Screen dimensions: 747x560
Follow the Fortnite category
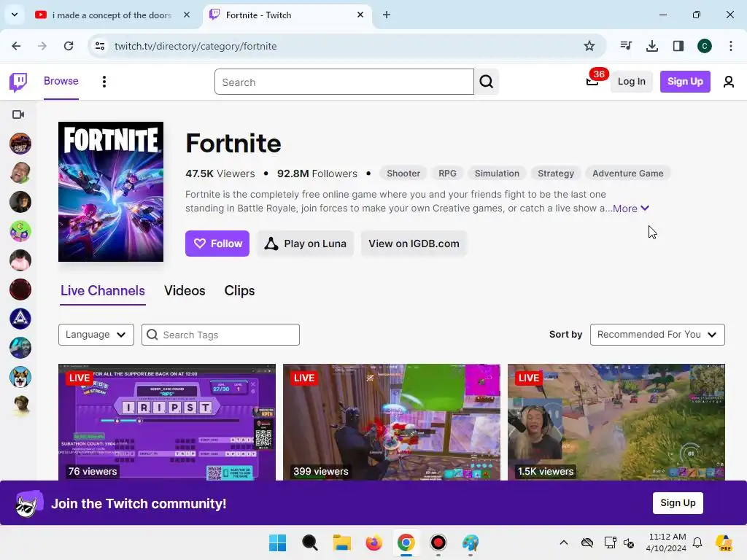tap(217, 244)
